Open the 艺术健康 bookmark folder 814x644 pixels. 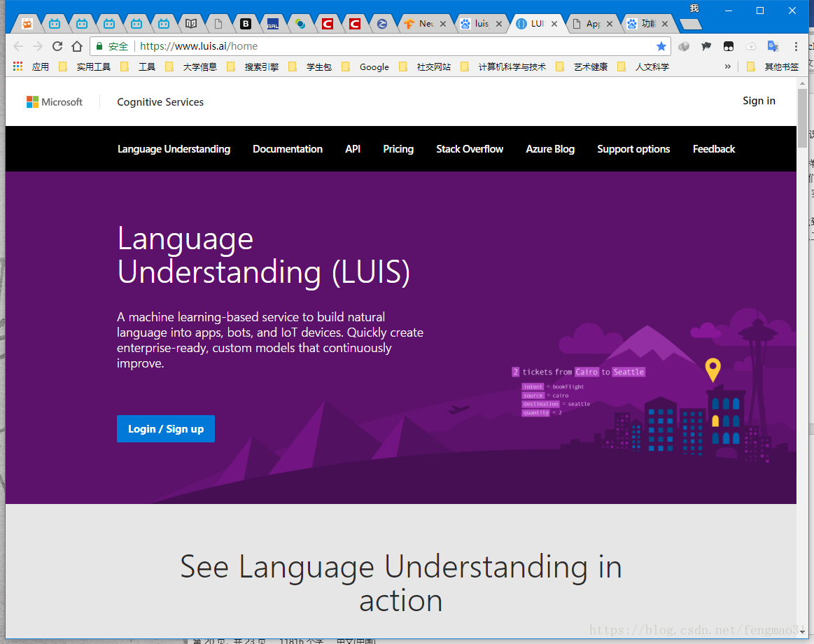click(x=582, y=66)
